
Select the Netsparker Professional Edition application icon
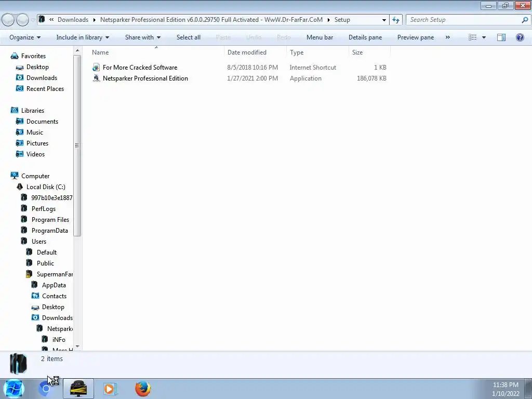(96, 78)
